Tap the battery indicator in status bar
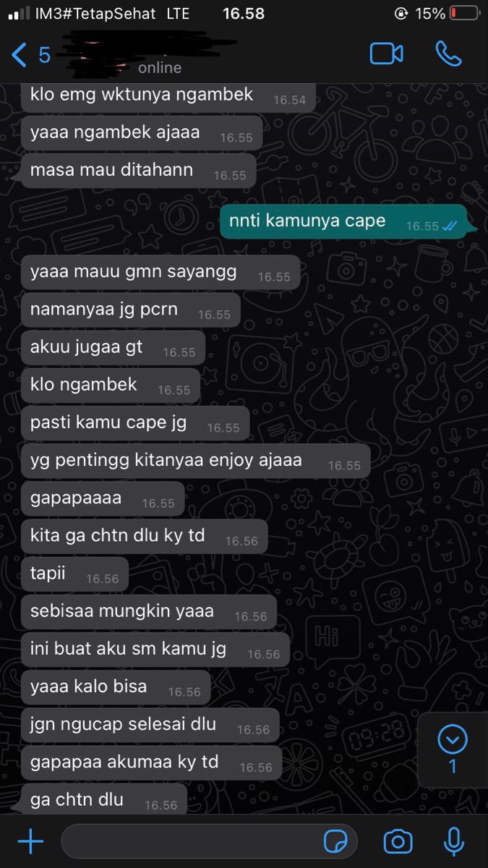Image resolution: width=488 pixels, height=868 pixels. (x=465, y=13)
